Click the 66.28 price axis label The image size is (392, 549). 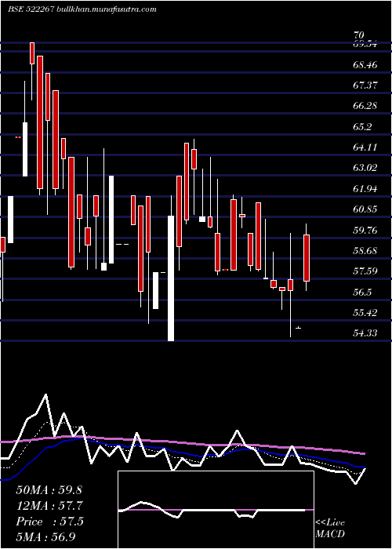click(365, 105)
